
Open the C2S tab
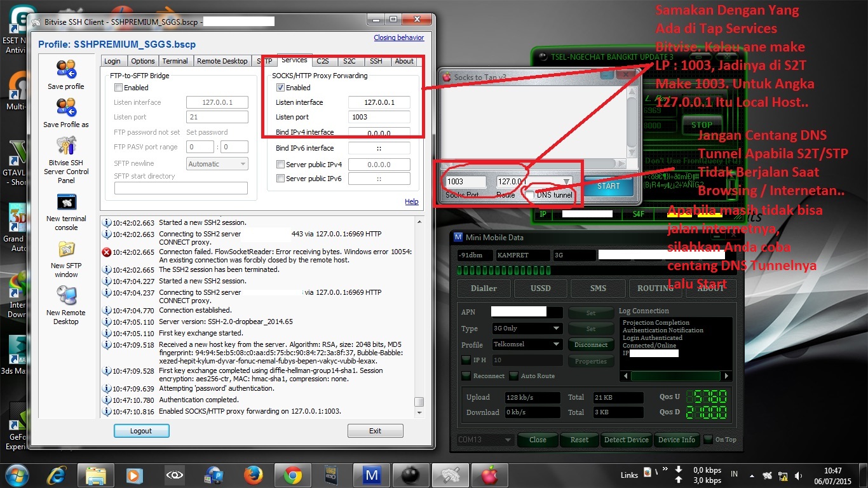[323, 61]
